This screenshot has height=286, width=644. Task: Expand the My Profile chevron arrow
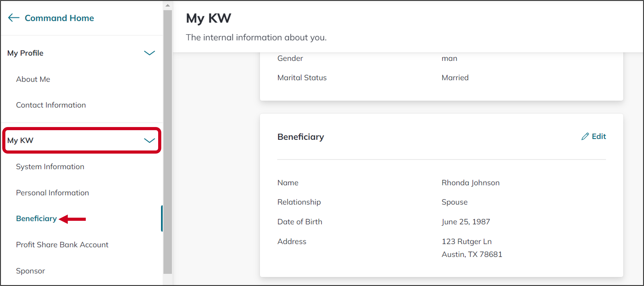point(149,53)
